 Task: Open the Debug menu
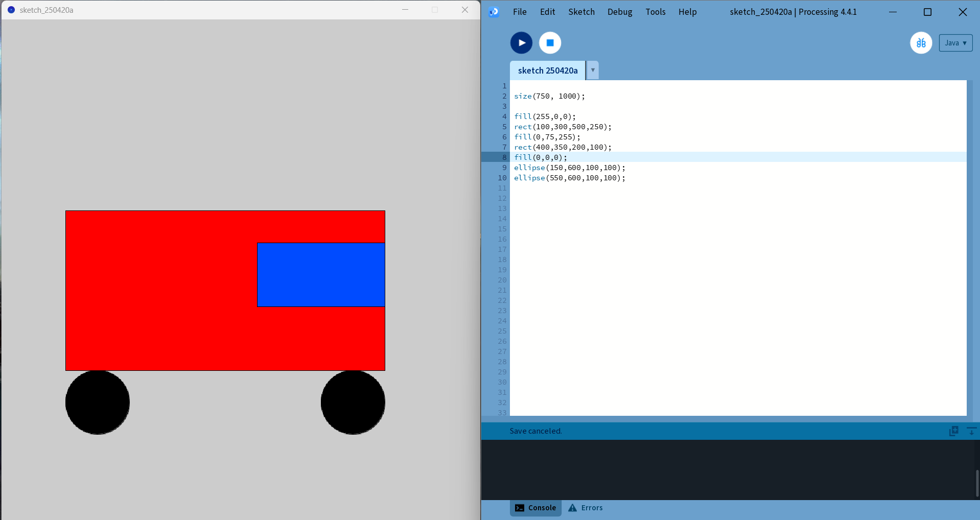point(619,12)
